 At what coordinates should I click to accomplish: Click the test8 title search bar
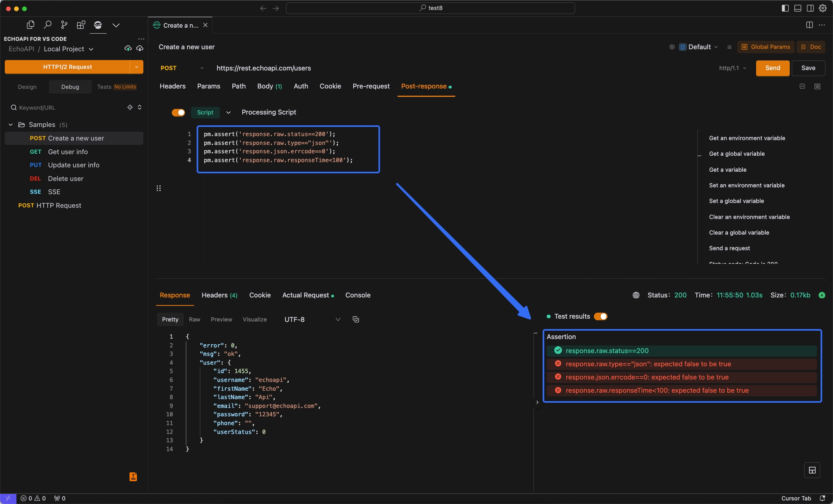pyautogui.click(x=431, y=8)
